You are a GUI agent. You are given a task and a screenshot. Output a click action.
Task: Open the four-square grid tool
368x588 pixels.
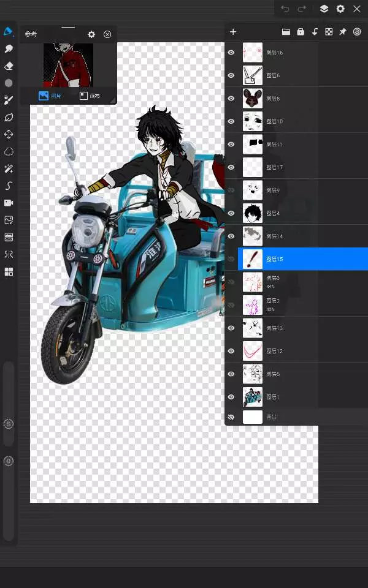[x=8, y=271]
